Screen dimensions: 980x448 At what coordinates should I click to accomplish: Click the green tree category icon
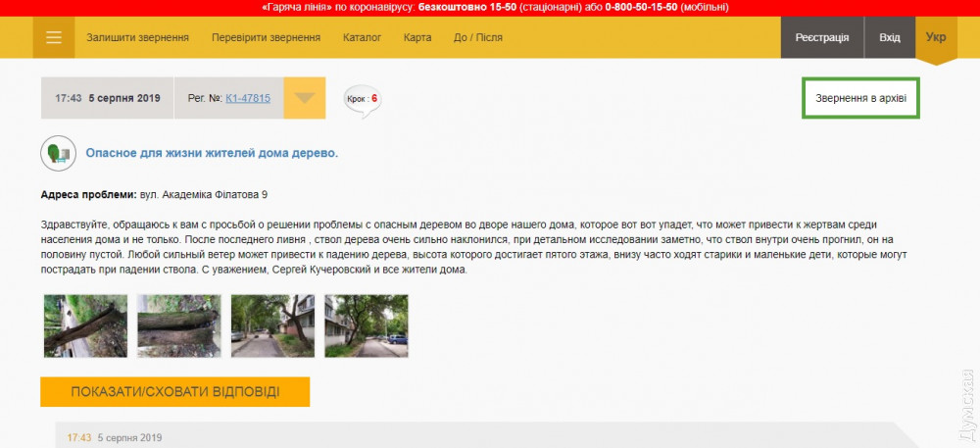(58, 154)
